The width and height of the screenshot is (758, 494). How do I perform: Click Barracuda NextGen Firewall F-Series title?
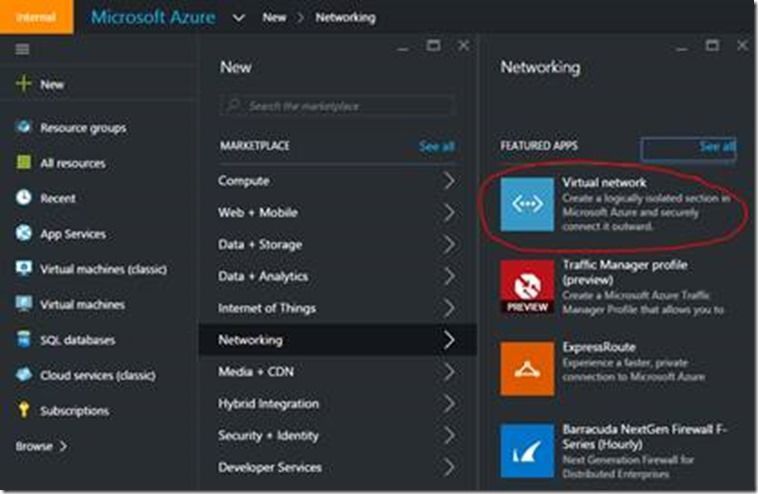(x=644, y=436)
